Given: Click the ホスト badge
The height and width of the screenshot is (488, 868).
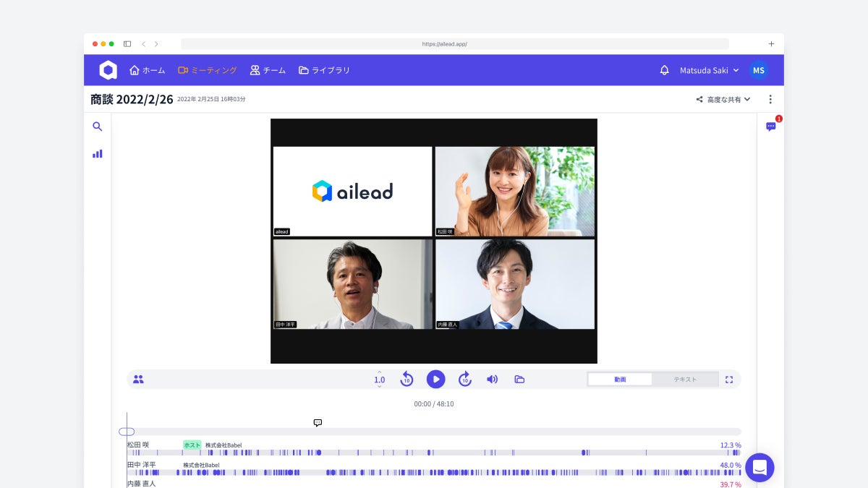Looking at the screenshot, I should pos(192,445).
